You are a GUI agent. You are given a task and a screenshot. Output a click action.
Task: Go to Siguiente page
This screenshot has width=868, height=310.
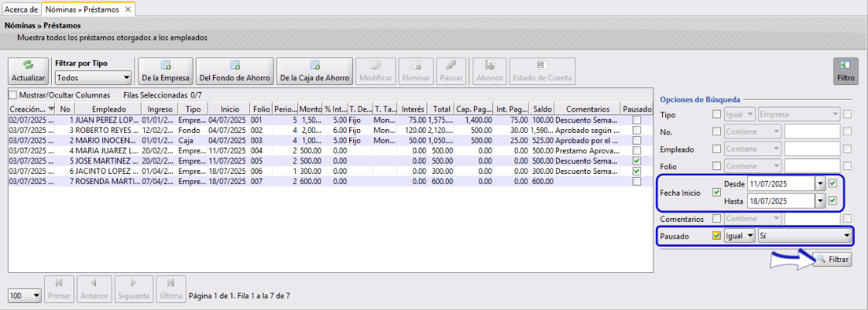click(133, 289)
